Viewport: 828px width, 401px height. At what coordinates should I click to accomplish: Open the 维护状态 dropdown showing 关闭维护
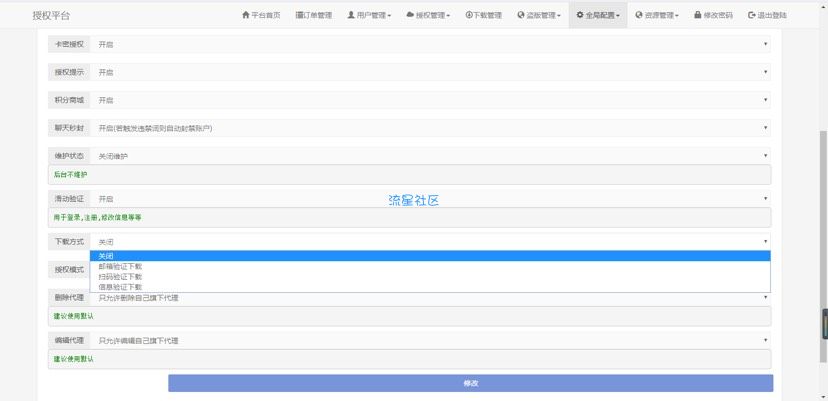[430, 156]
